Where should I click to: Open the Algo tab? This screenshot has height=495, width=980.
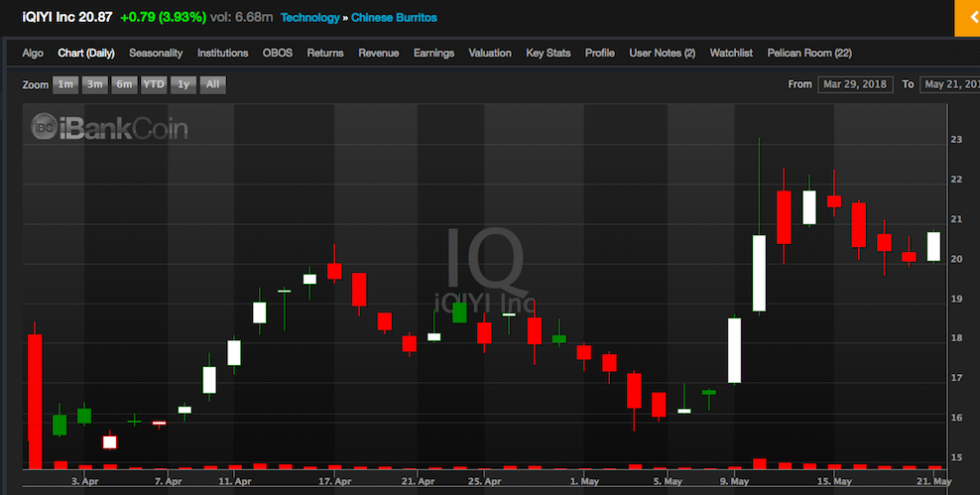(x=33, y=54)
